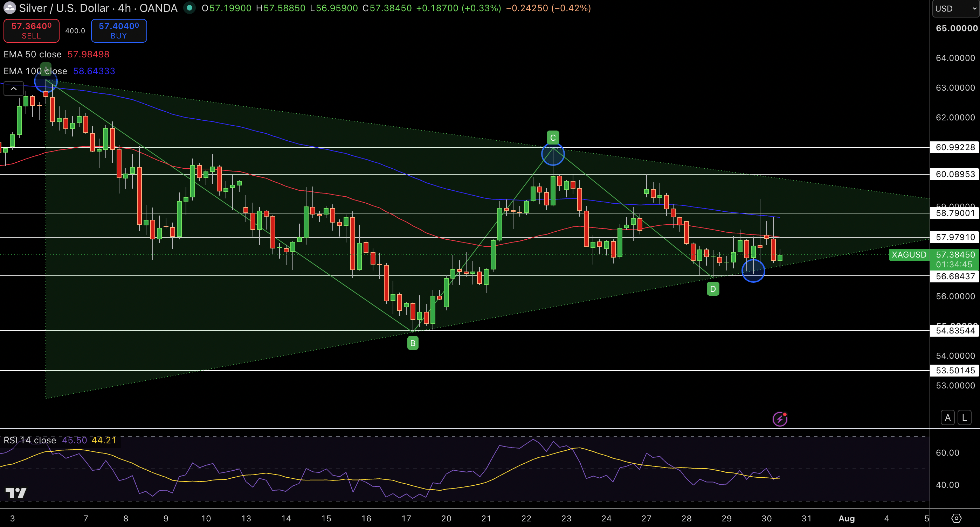980x527 pixels.
Task: Select the 60.99228 horizontal line price label
Action: coord(955,147)
